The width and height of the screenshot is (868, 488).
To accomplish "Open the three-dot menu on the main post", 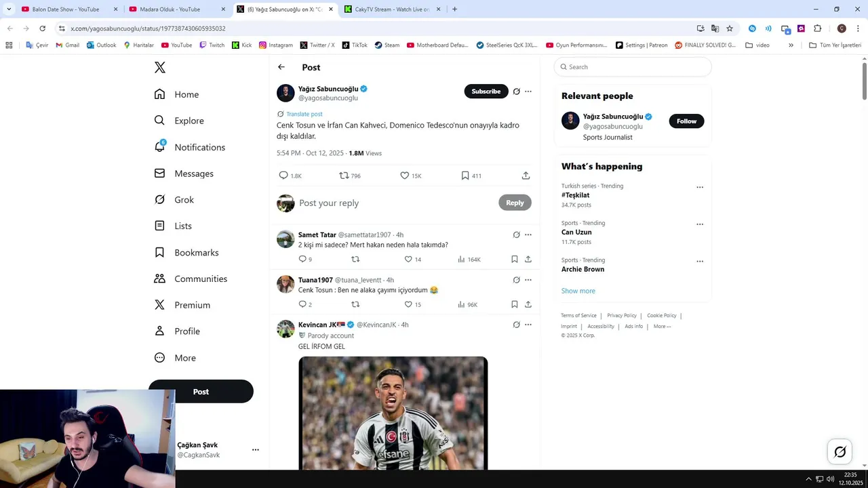I will [x=528, y=91].
